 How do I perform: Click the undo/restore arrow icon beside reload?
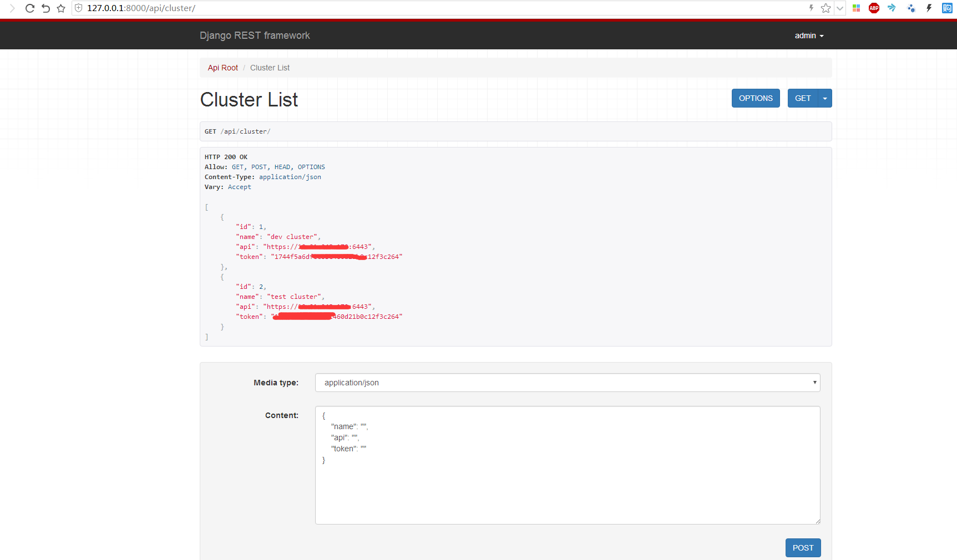click(45, 8)
